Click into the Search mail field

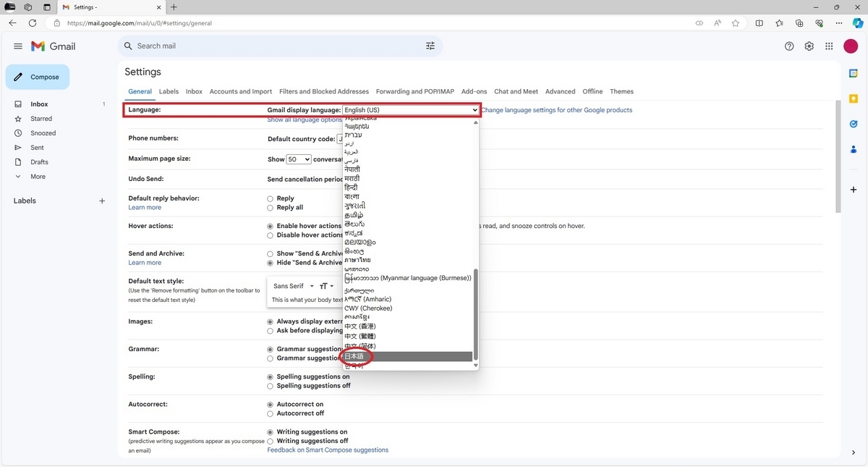click(278, 46)
